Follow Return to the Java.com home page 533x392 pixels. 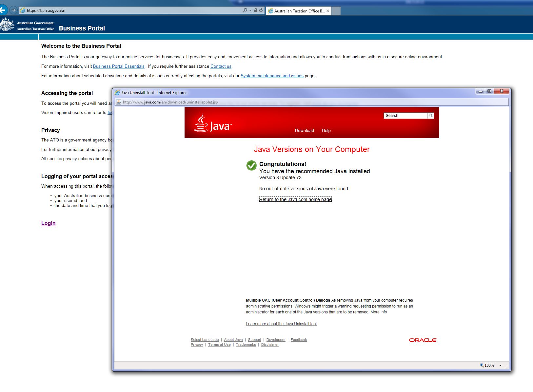point(295,199)
